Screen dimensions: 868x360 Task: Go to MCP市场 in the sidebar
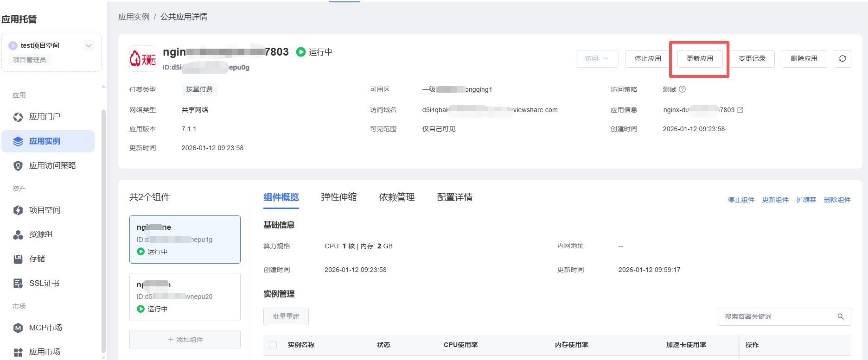click(x=45, y=328)
